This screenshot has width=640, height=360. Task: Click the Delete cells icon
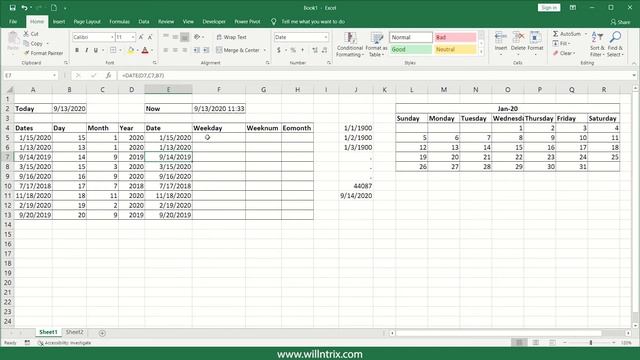518,38
